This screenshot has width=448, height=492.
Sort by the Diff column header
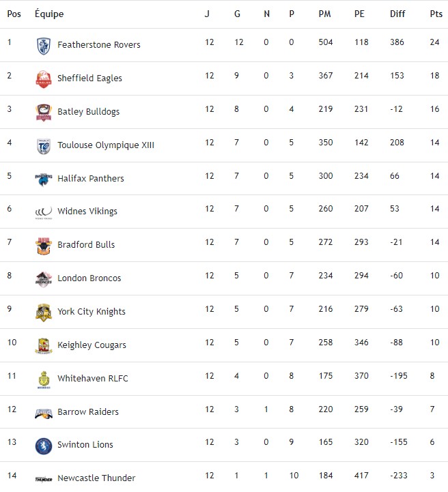point(397,14)
